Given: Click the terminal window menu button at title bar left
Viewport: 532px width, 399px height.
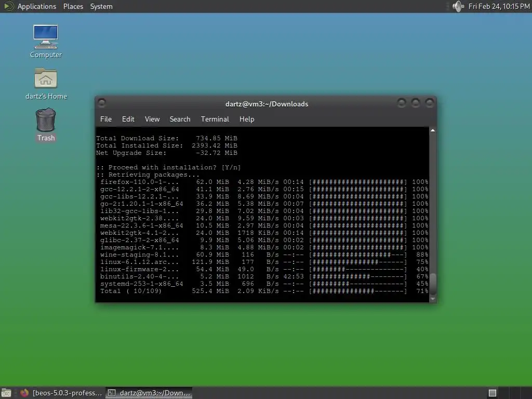Looking at the screenshot, I should (x=101, y=102).
